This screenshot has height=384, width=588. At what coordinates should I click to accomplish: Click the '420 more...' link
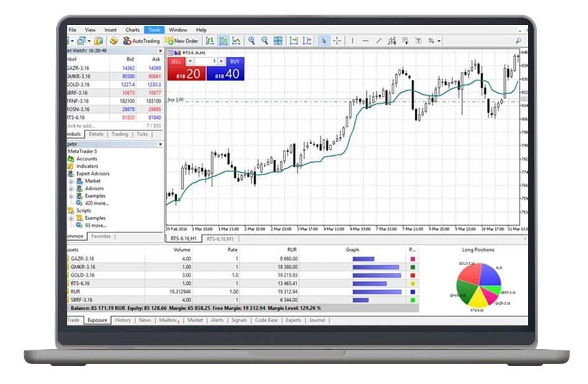97,203
